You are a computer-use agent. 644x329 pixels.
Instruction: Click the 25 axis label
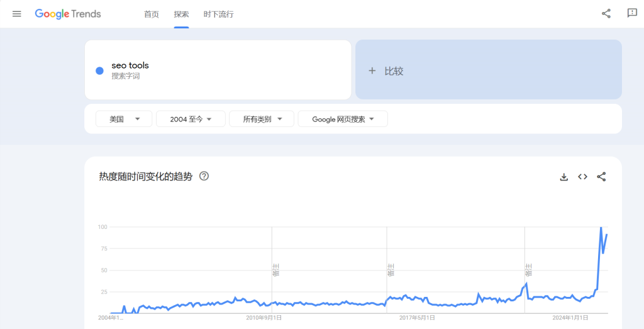(x=104, y=292)
